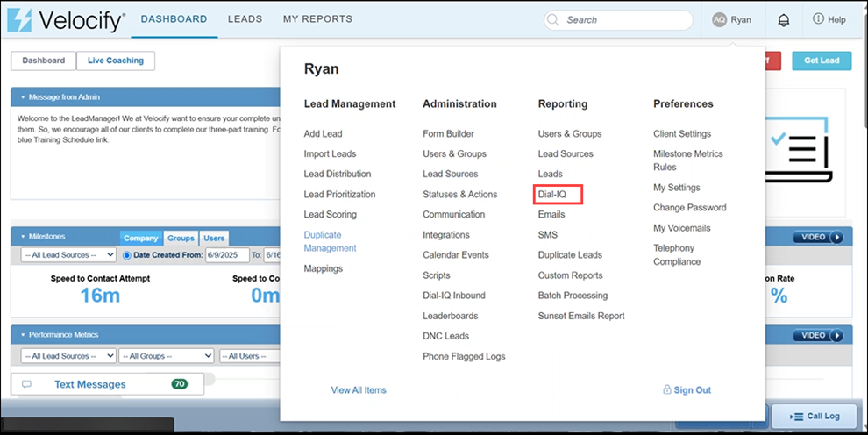Switch Milestones to Groups tab

[x=181, y=238]
